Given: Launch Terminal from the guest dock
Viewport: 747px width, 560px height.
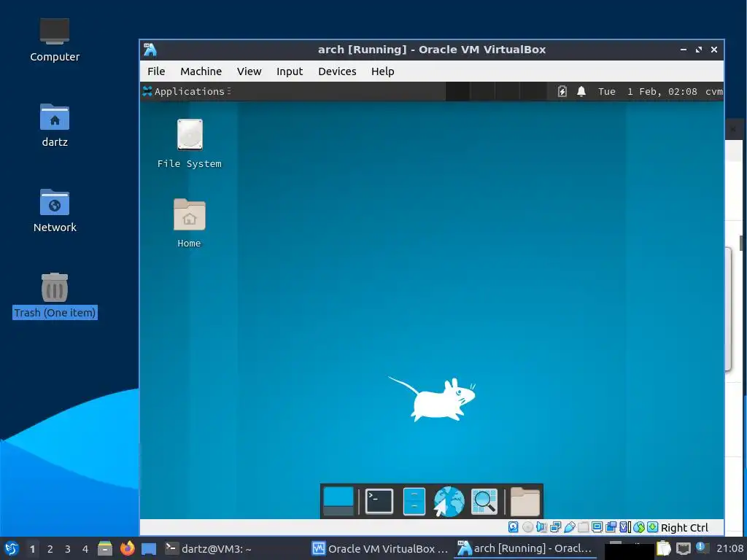Looking at the screenshot, I should (379, 502).
